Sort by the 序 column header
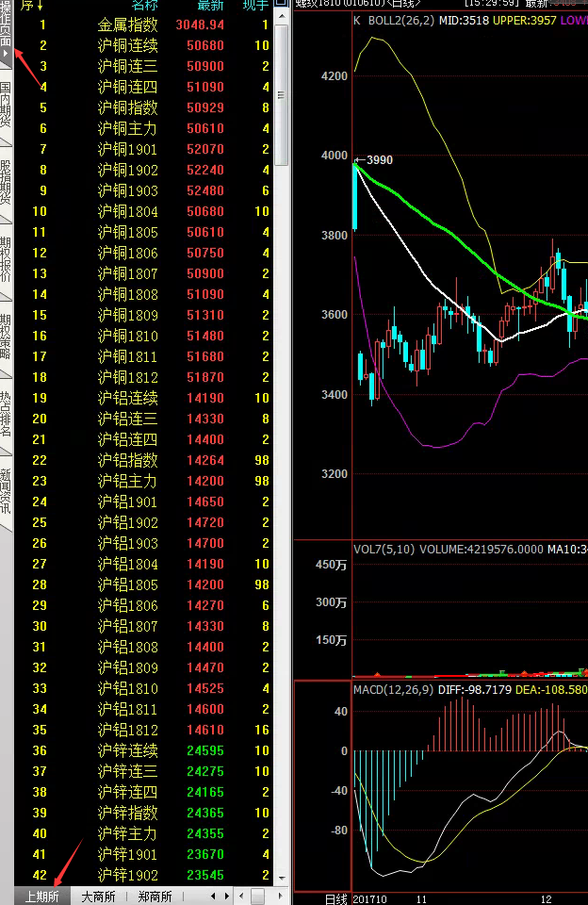The image size is (588, 905). [32, 6]
